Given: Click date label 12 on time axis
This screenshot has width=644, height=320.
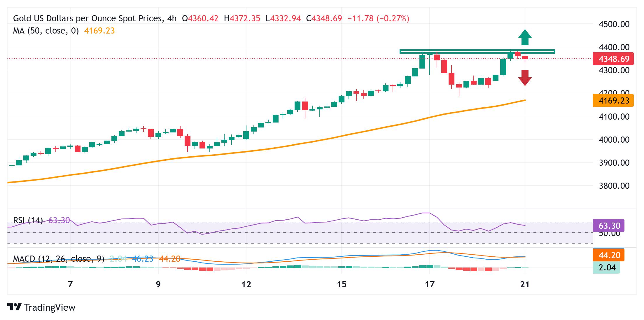Looking at the screenshot, I should pos(246,284).
